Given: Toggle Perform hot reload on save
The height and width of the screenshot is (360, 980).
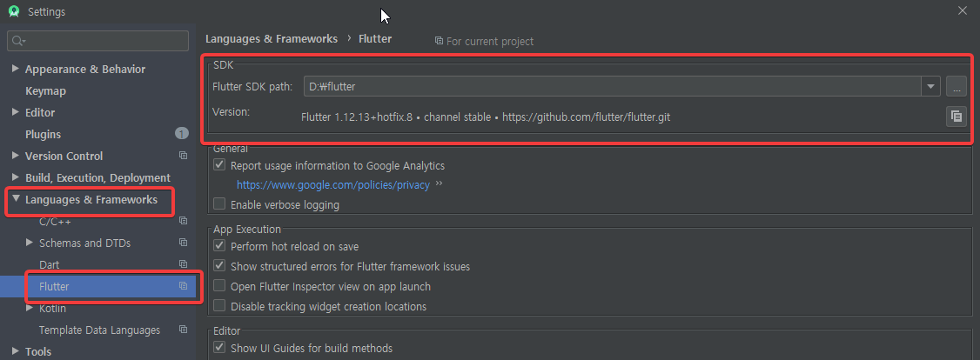Looking at the screenshot, I should (219, 246).
